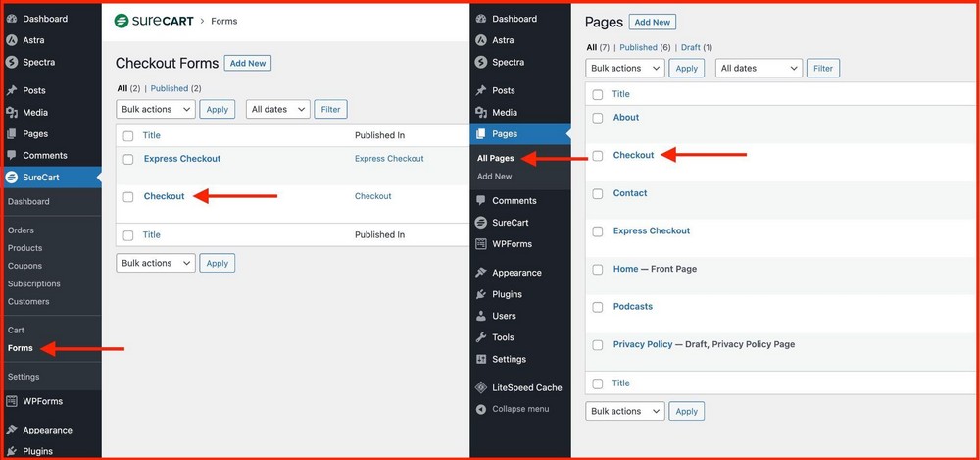This screenshot has width=980, height=460.
Task: Tick the Home page checkbox
Action: (598, 269)
